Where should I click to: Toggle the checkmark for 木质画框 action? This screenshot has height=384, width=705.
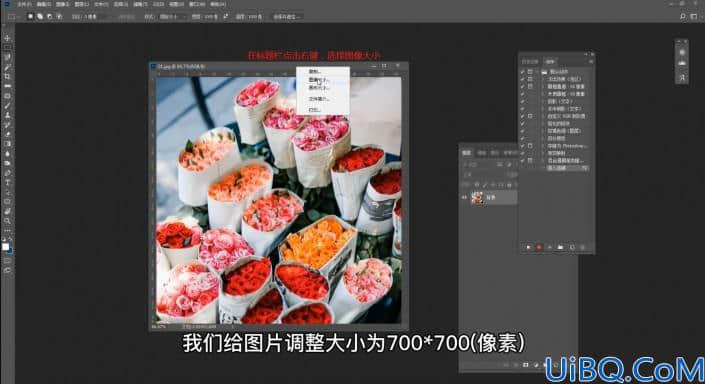tap(522, 94)
